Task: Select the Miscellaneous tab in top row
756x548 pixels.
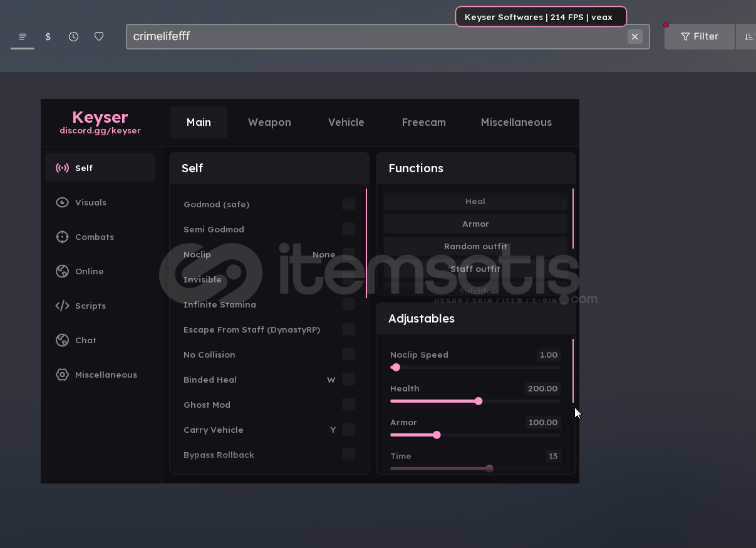Action: coord(516,122)
